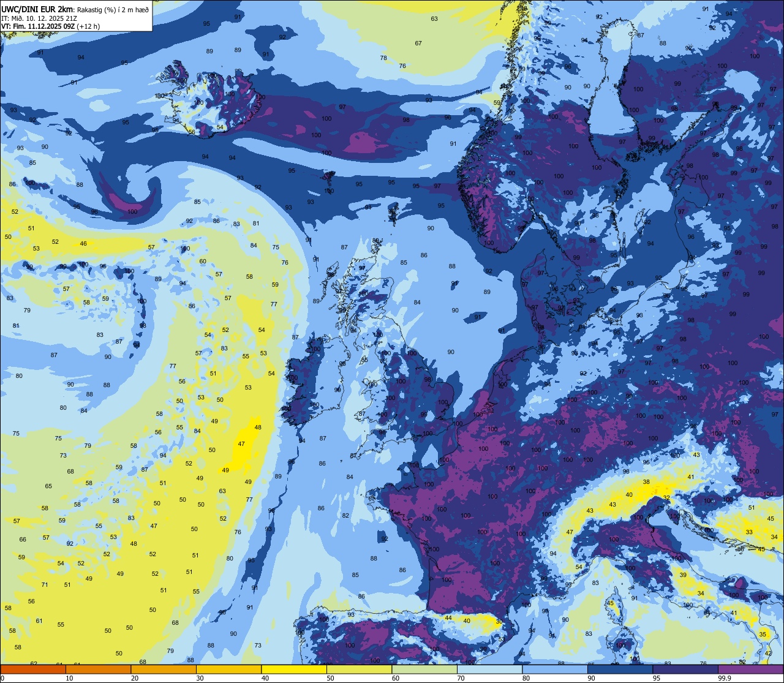This screenshot has height=683, width=784.
Task: Click the map value '39' over the Italian peninsula
Action: [683, 575]
